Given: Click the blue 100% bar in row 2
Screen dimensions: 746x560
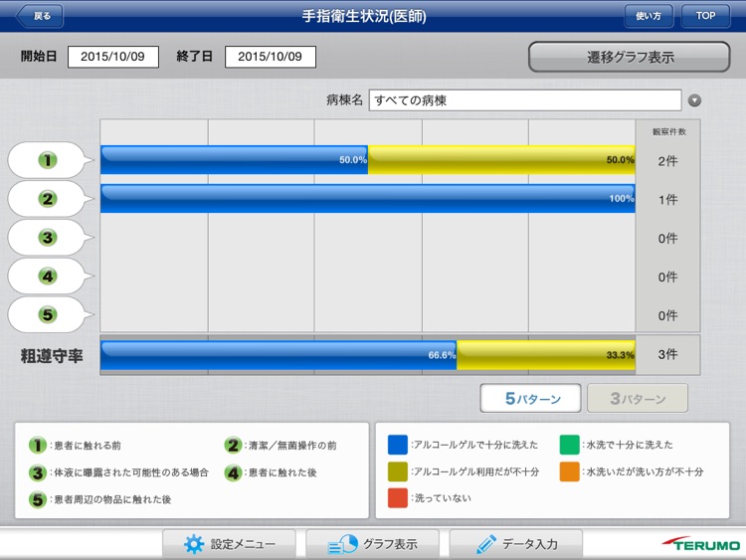Looking at the screenshot, I should [368, 198].
